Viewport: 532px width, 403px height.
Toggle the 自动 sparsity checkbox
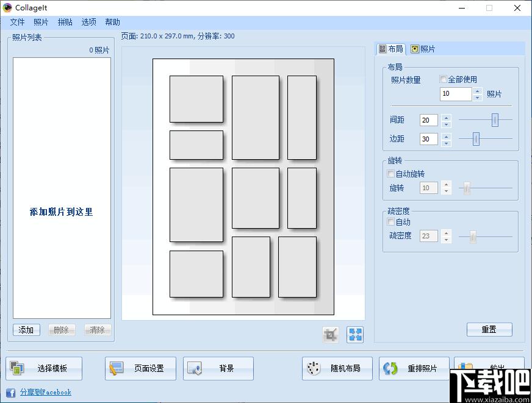(x=390, y=222)
